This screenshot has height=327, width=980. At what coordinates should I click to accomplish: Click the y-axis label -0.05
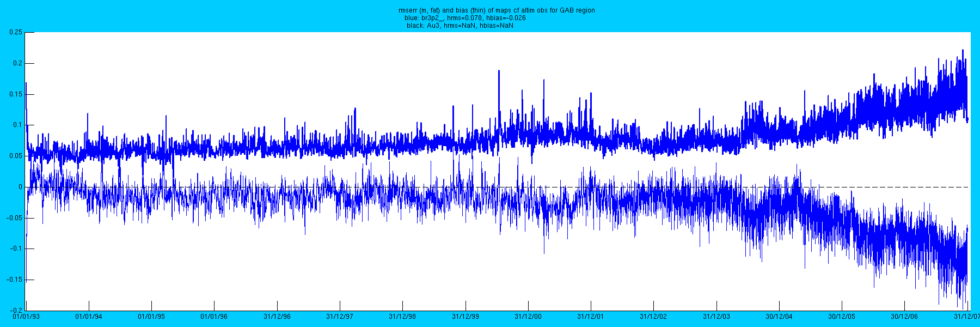pos(15,218)
